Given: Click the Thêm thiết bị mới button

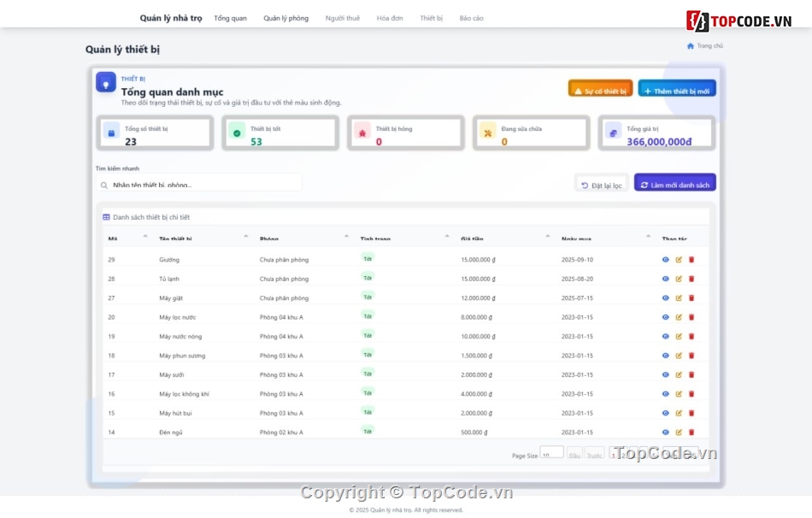Looking at the screenshot, I should point(675,87).
